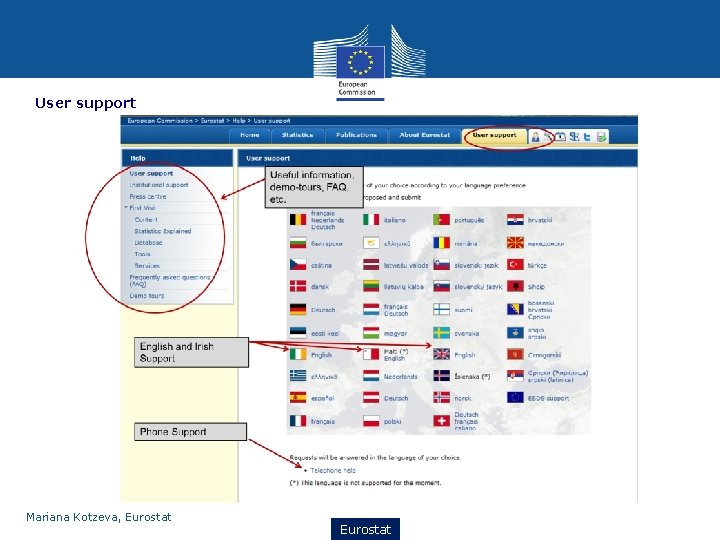Go to the About Eurostat tab

(x=425, y=135)
